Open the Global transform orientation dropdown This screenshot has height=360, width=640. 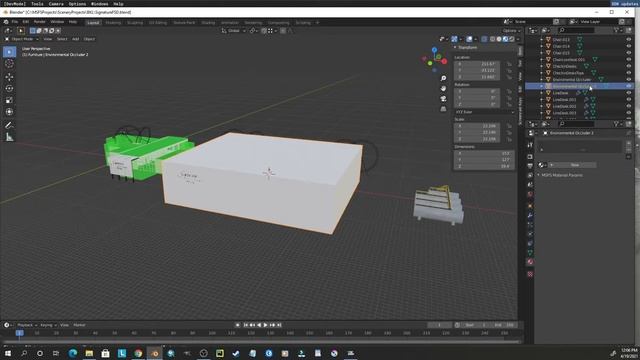pos(233,31)
